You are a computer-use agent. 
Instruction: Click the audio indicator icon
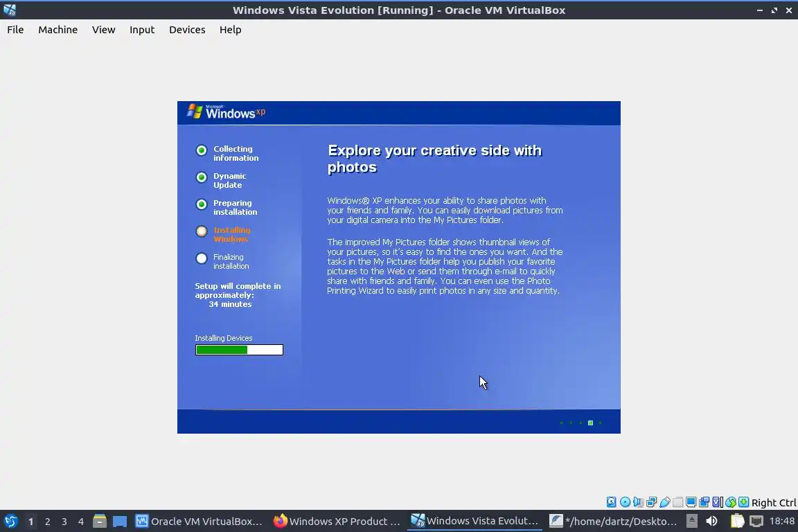pyautogui.click(x=638, y=502)
